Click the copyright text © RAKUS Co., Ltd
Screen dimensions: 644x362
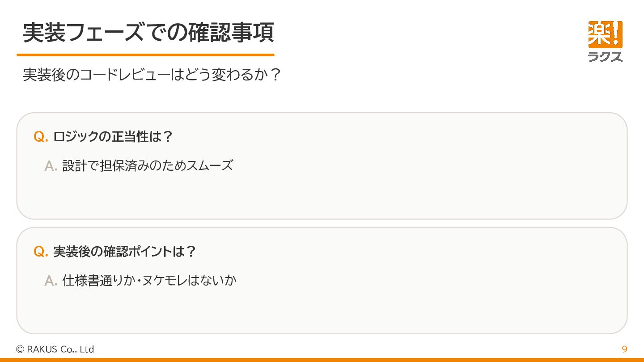55,349
